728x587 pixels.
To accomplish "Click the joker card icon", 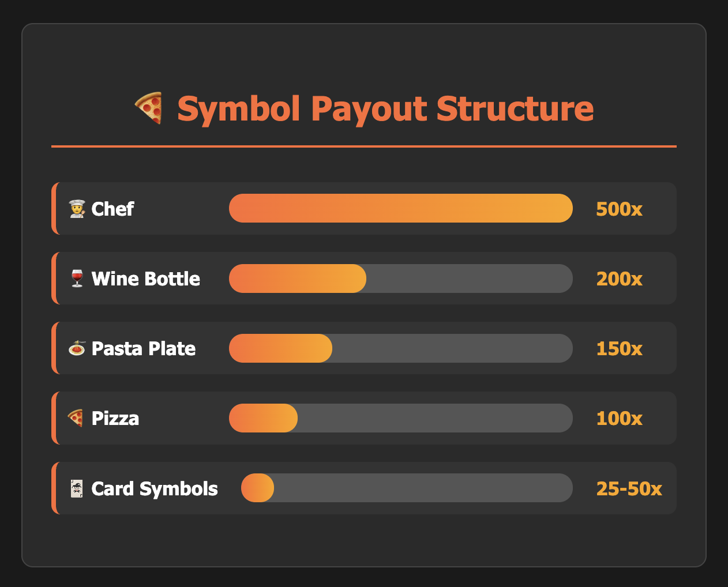I will tap(77, 489).
